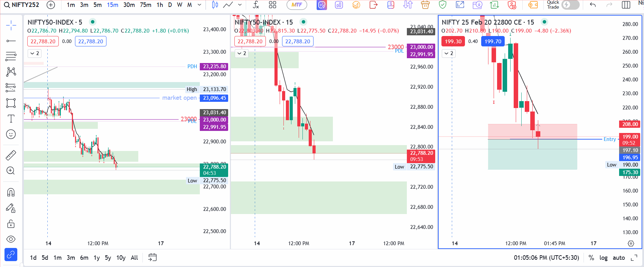Viewport: 644px width, 267px height.
Task: Open the indicators fx menu
Action: pyautogui.click(x=256, y=5)
